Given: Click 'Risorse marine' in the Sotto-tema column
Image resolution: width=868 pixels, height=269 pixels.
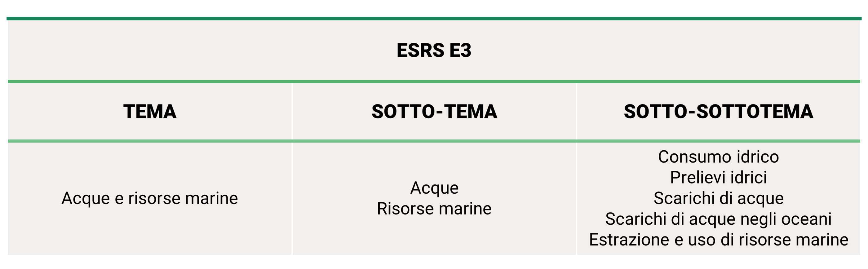Looking at the screenshot, I should pyautogui.click(x=434, y=209).
